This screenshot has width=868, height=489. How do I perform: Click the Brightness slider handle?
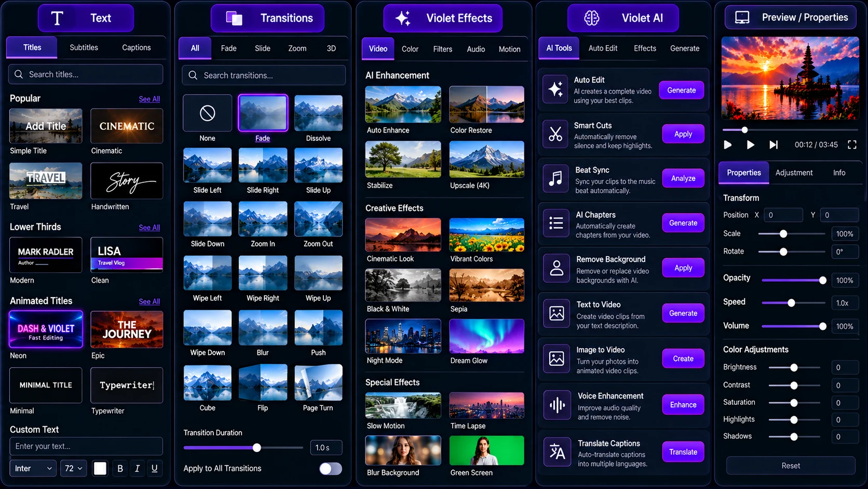point(794,367)
